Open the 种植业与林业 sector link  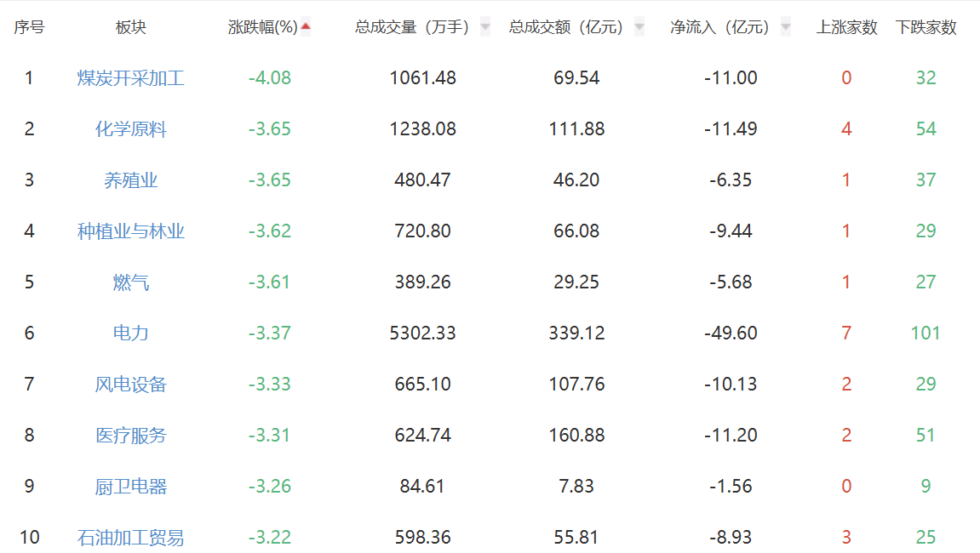click(x=131, y=231)
